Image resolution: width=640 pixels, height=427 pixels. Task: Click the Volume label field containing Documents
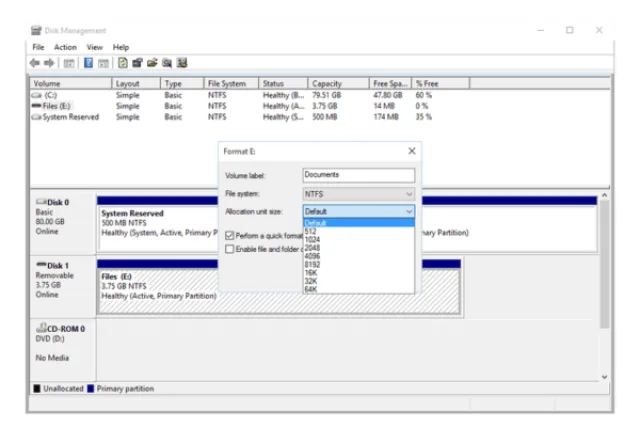pos(359,175)
